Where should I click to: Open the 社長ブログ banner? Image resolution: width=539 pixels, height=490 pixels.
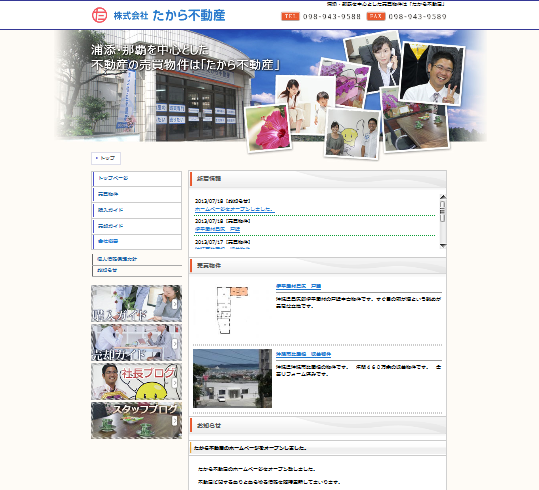pos(136,381)
